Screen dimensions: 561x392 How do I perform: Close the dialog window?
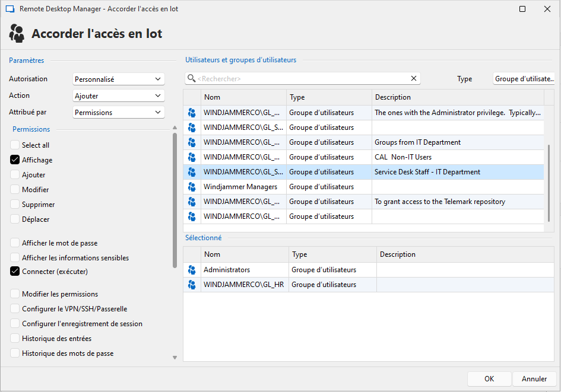tap(547, 9)
